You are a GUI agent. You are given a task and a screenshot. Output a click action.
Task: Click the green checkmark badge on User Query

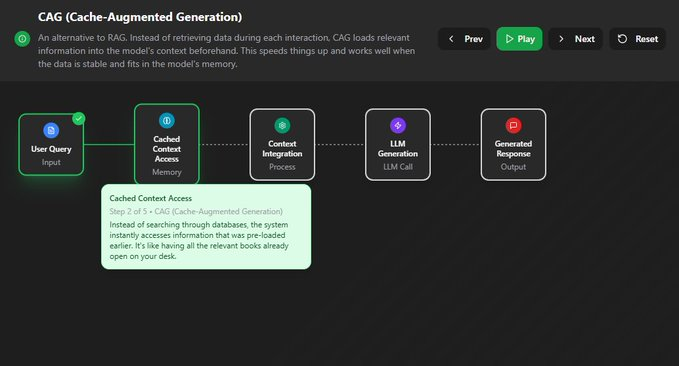coord(78,118)
